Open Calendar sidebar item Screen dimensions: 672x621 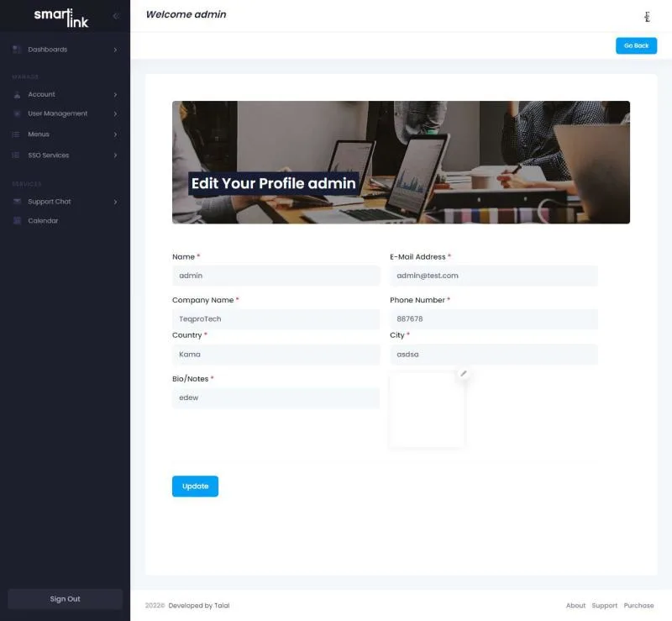coord(65,221)
